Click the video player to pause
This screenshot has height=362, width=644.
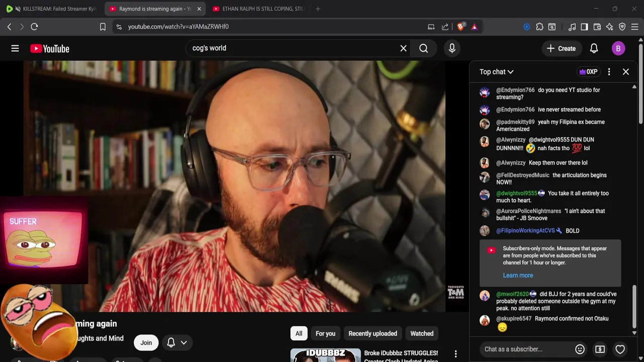(x=234, y=186)
